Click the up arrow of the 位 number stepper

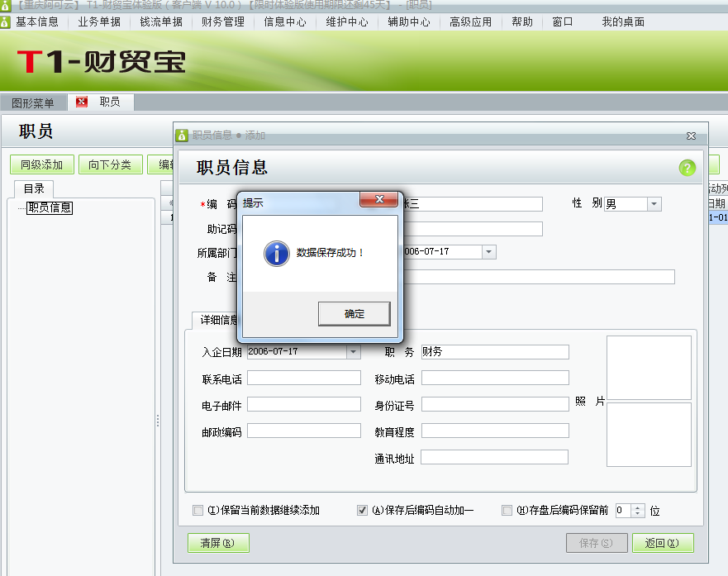click(635, 507)
